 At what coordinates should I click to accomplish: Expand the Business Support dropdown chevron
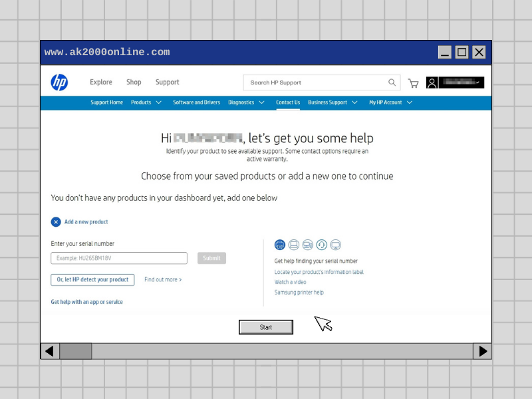[x=354, y=102]
